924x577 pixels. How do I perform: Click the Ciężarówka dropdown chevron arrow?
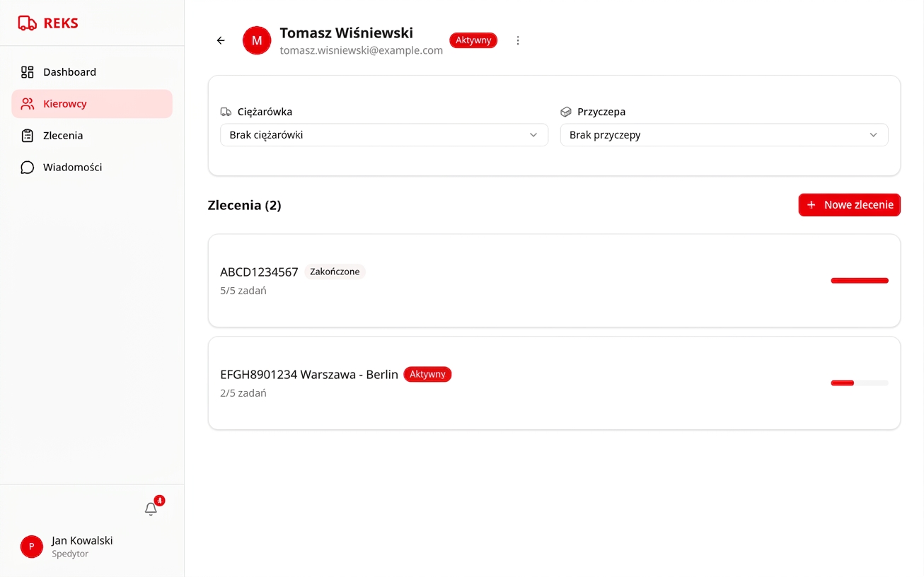pyautogui.click(x=533, y=135)
